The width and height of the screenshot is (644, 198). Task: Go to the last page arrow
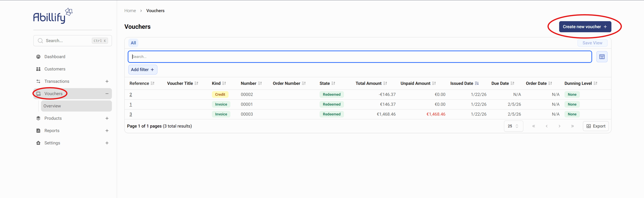click(572, 126)
